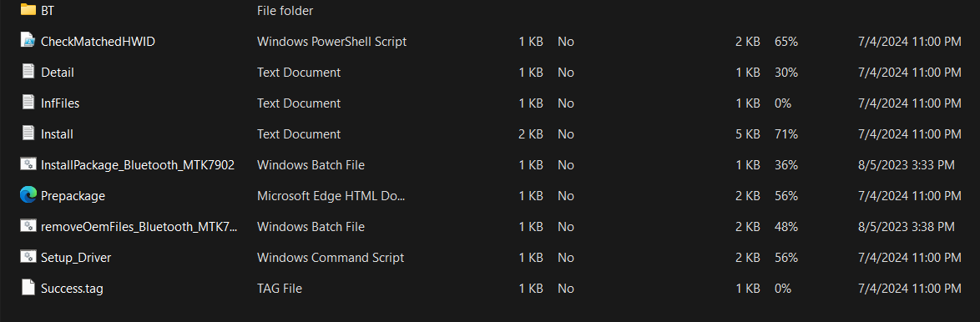Click the TAG File type label
The image size is (980, 322).
tap(280, 289)
